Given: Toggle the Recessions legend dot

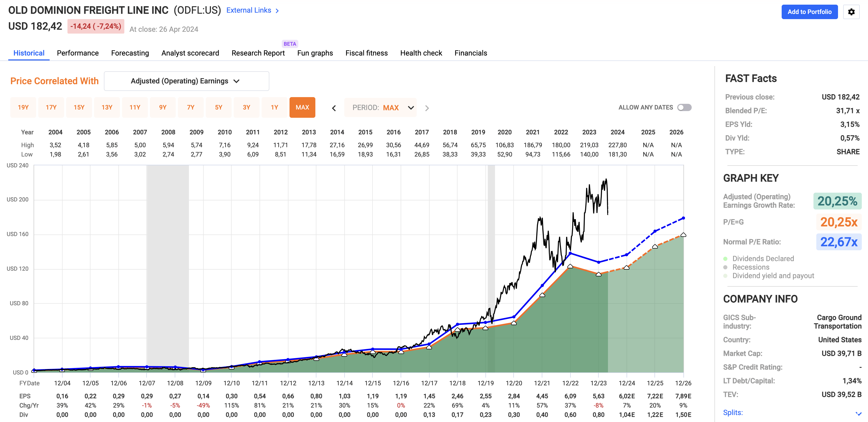Looking at the screenshot, I should coord(726,267).
